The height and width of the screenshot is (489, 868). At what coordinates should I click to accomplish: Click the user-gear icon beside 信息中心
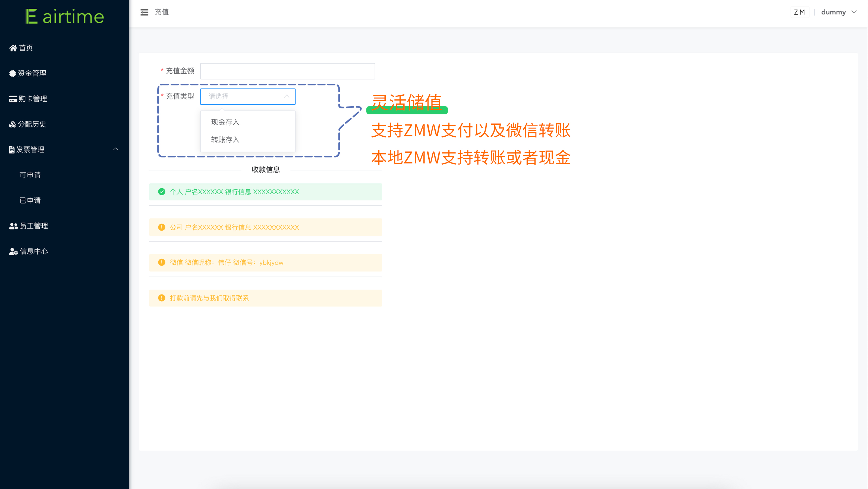pyautogui.click(x=14, y=251)
